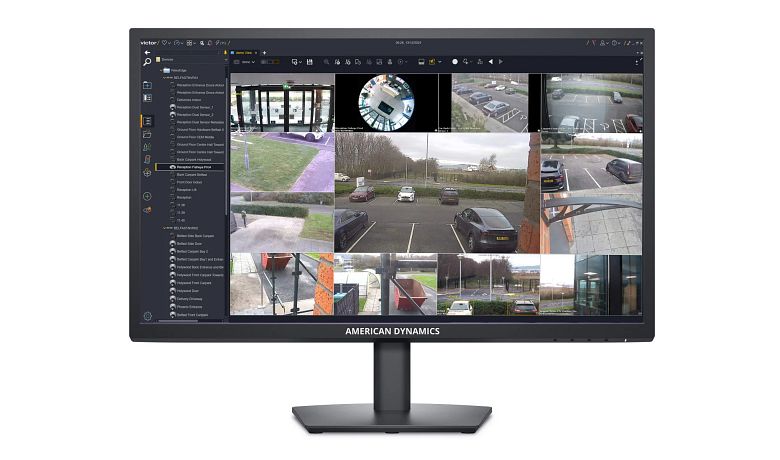Click the search magnifier icon in sidebar
The height and width of the screenshot is (460, 780).
[147, 62]
